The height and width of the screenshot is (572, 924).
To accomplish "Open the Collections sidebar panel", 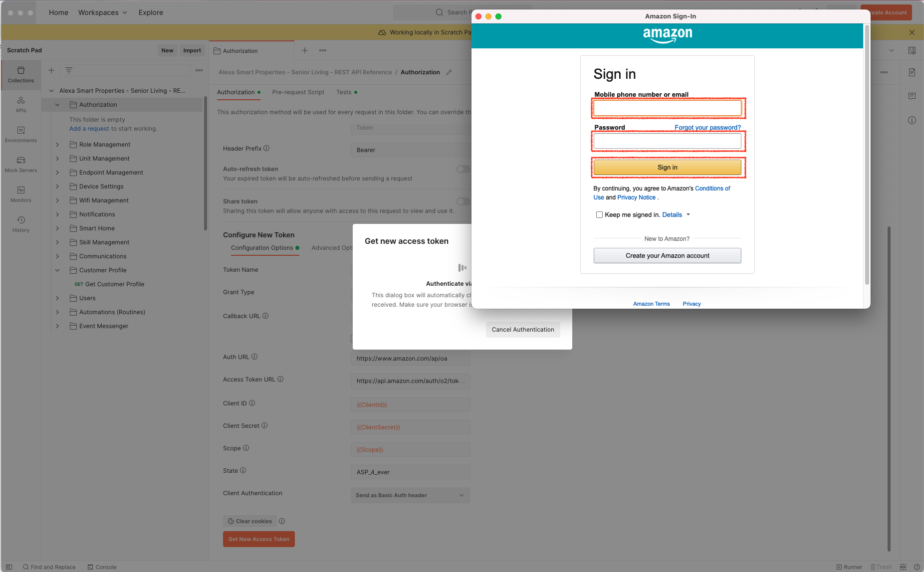I will (x=21, y=75).
